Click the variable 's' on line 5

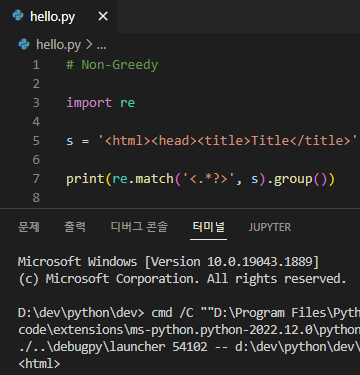point(70,141)
